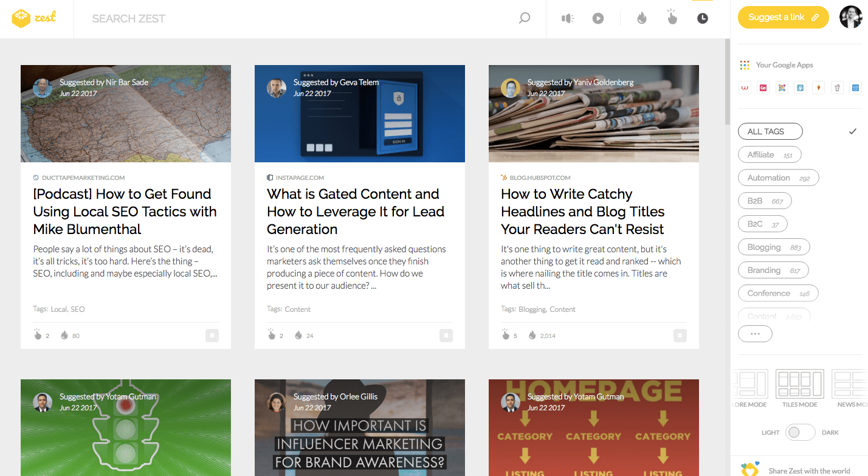Bookmark the Catchy Headlines article
The image size is (868, 476).
point(680,335)
